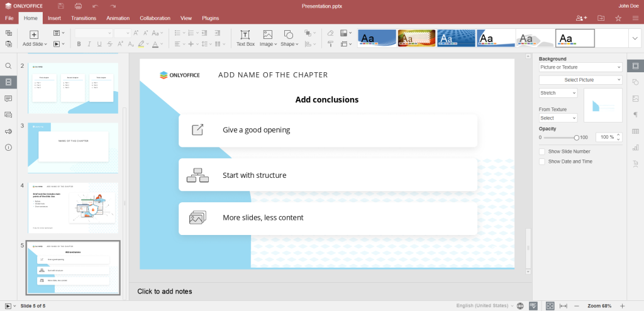Click the Opacity percentage field
The image size is (644, 311).
[x=609, y=137]
